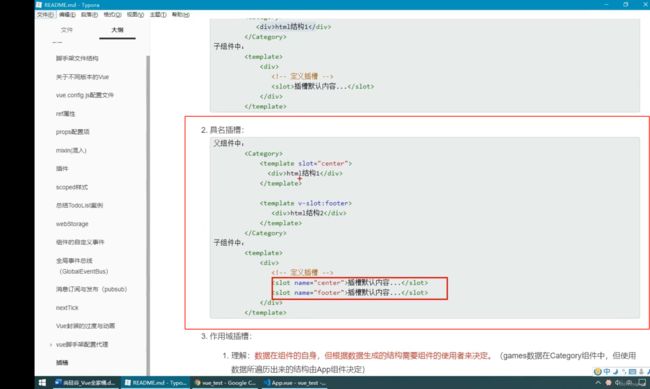The width and height of the screenshot is (650, 389).
Task: Switch sidebar to the 文件 tab
Action: pyautogui.click(x=67, y=30)
